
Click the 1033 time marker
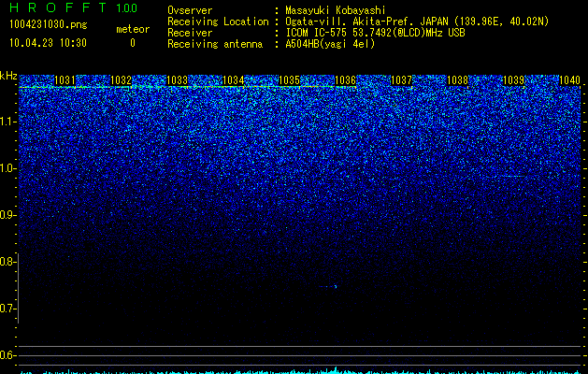[x=177, y=79]
